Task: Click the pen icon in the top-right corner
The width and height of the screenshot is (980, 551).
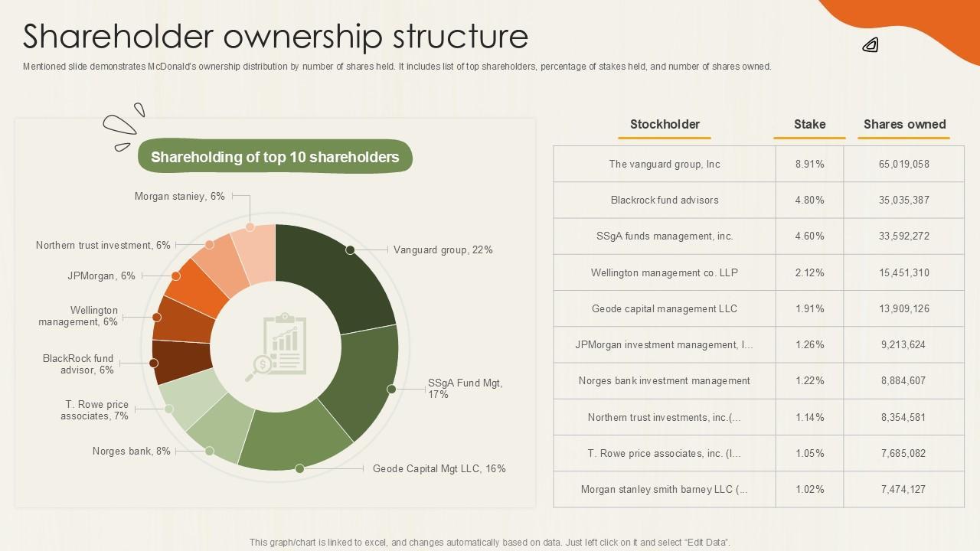Action: (871, 46)
